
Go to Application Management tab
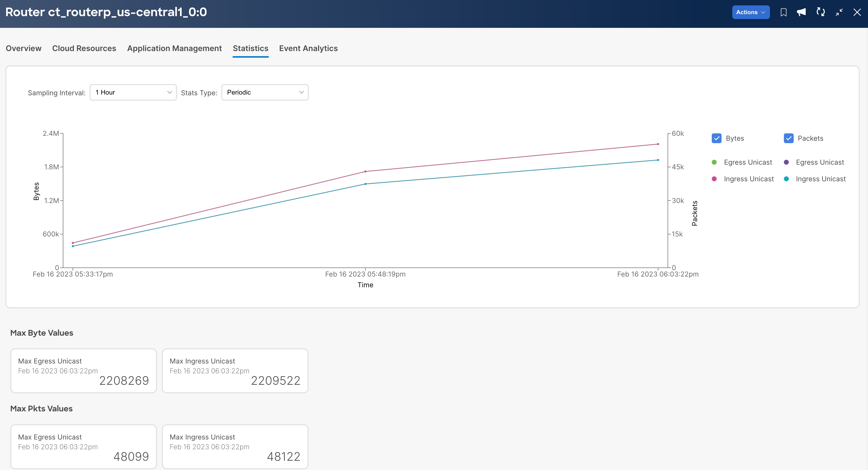174,48
